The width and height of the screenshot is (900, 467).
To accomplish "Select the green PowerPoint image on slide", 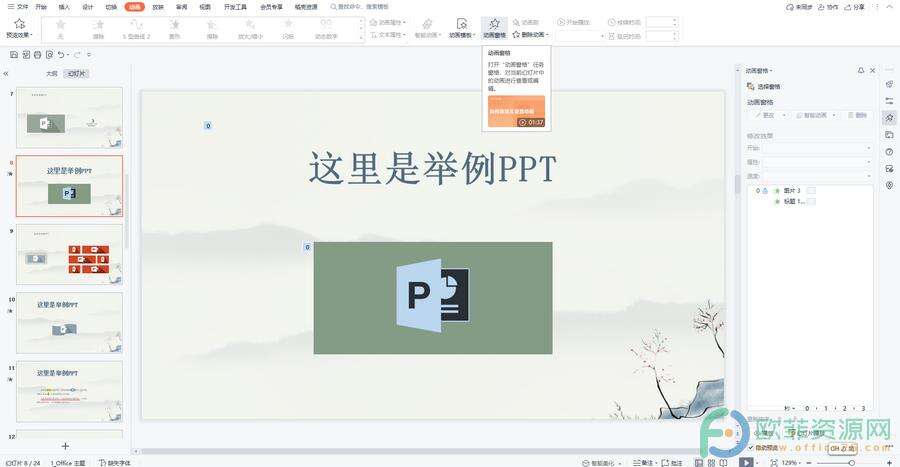I will tap(433, 298).
